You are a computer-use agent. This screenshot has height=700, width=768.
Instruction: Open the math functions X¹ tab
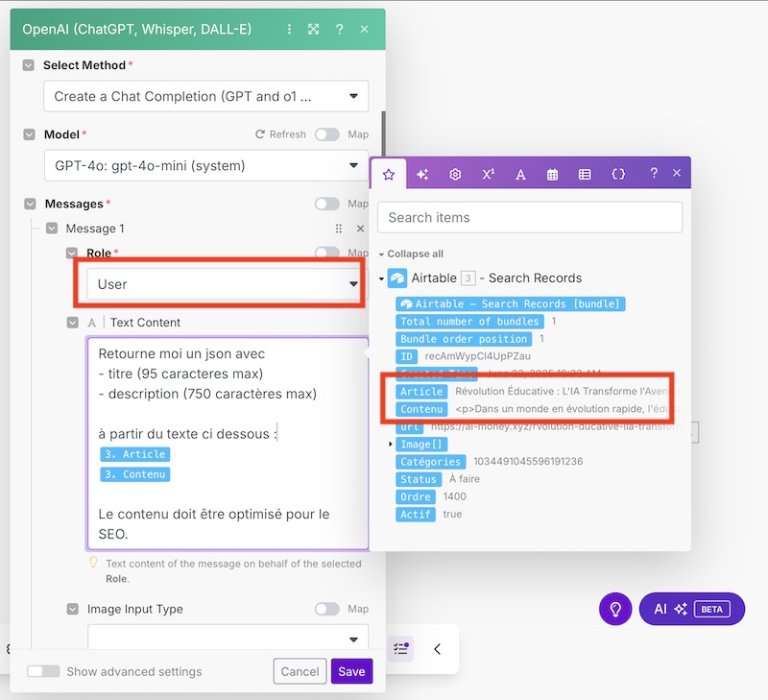(488, 175)
